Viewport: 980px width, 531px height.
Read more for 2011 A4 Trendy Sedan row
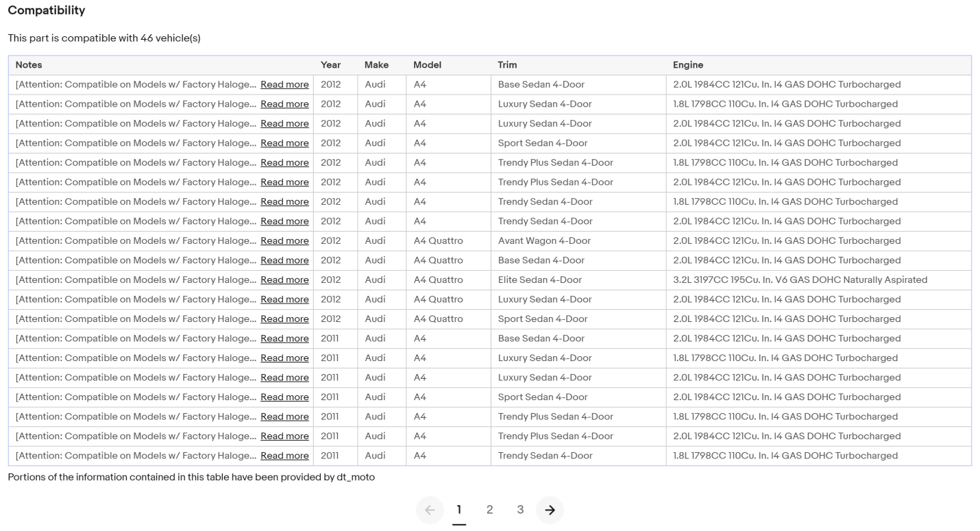tap(284, 456)
